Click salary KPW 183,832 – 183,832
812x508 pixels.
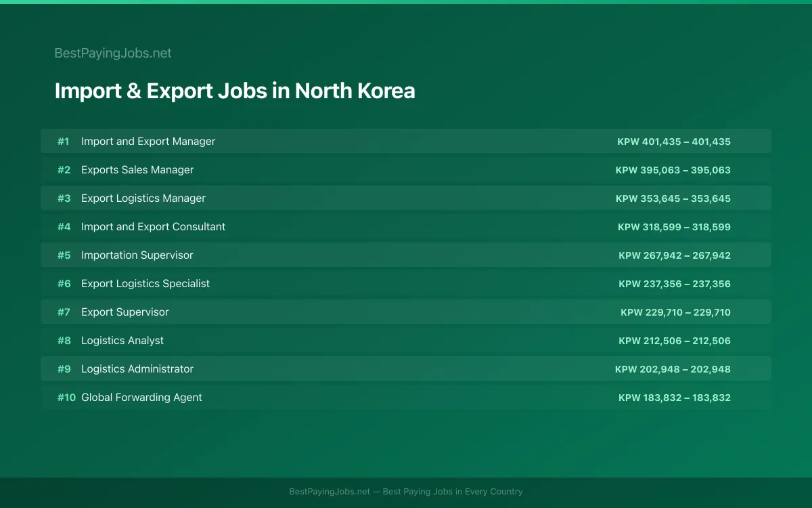[675, 398]
